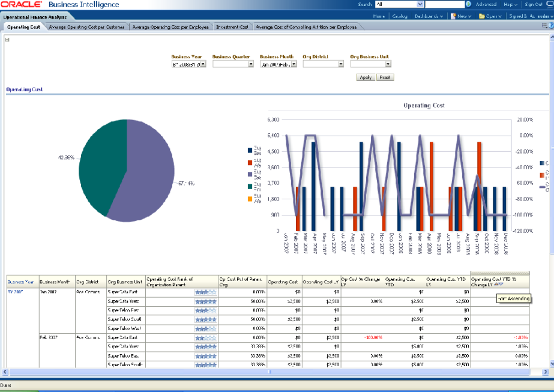Click the tall red bar for Sep 2008
Image resolution: width=554 pixels, height=392 pixels.
(x=479, y=186)
